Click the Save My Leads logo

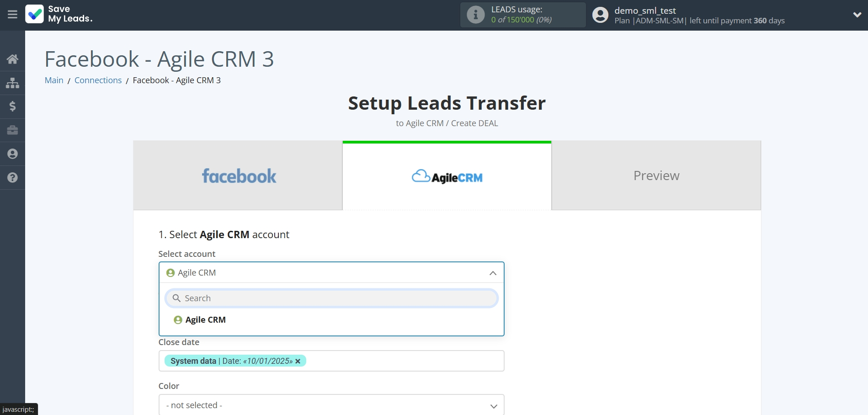pos(59,14)
